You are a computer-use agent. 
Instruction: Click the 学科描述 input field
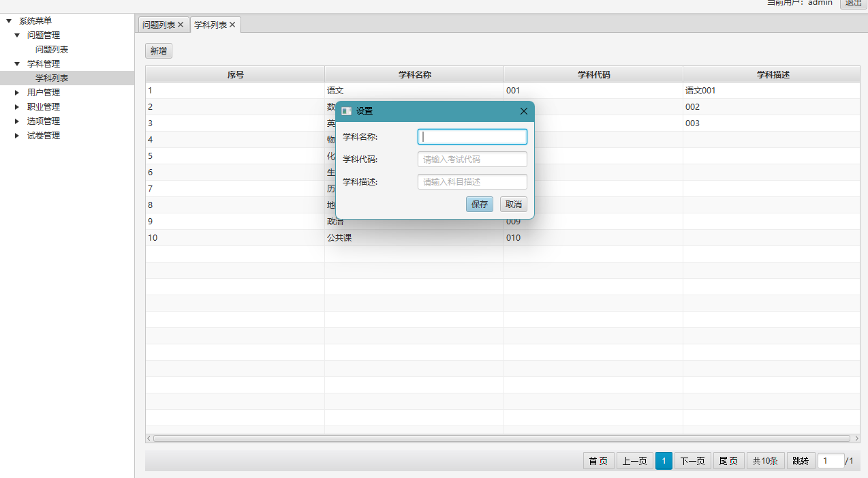472,182
